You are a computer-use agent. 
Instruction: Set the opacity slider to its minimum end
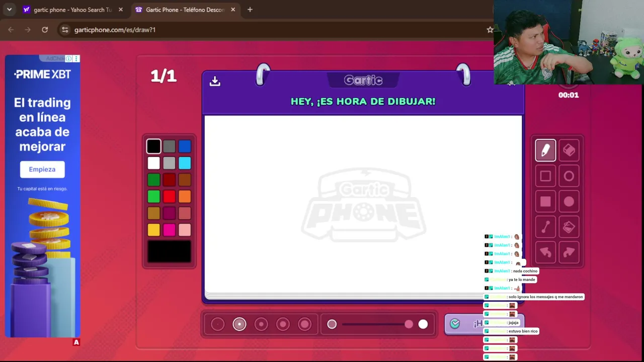pyautogui.click(x=332, y=324)
